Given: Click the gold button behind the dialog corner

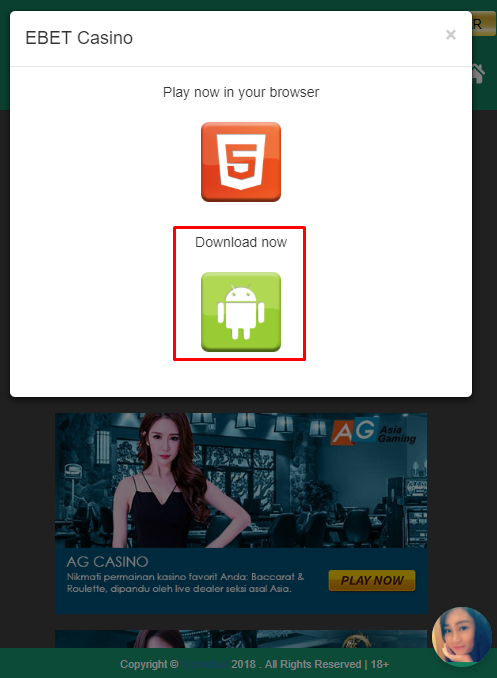Looking at the screenshot, I should point(484,23).
